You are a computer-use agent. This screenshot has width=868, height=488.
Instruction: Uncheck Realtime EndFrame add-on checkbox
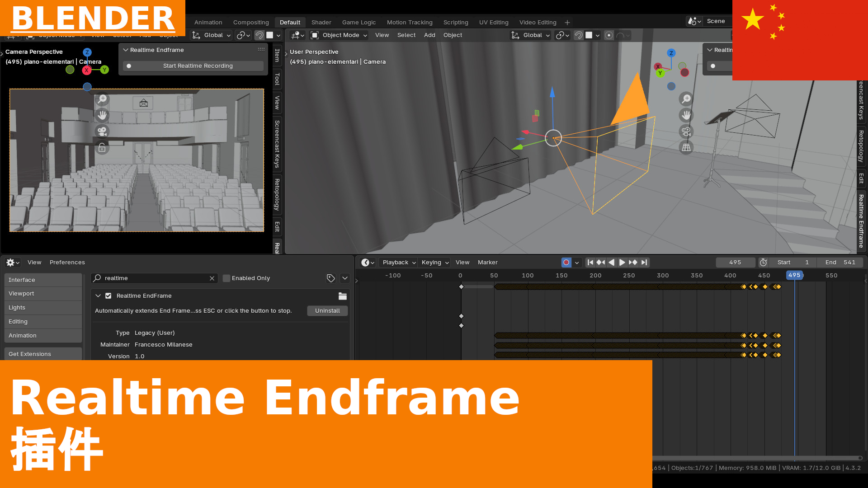coord(108,296)
